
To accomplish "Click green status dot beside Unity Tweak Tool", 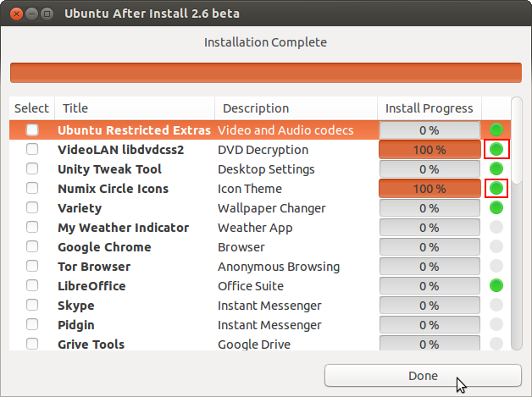I will [496, 168].
